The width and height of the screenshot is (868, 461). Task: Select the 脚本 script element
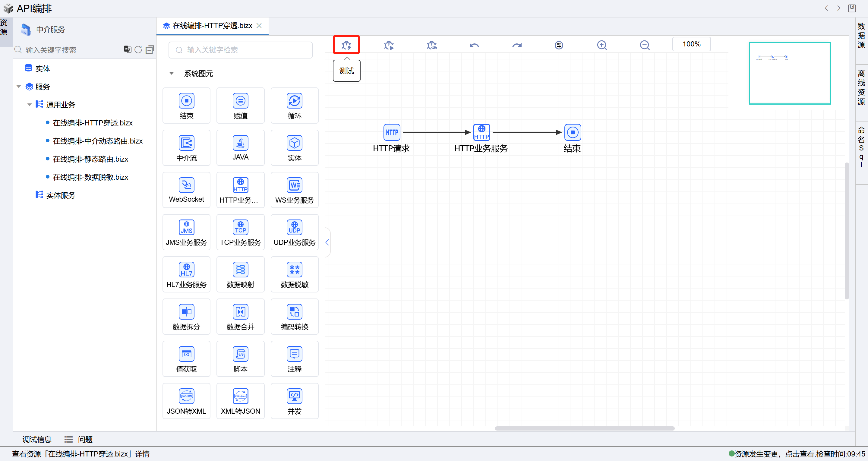(x=240, y=358)
